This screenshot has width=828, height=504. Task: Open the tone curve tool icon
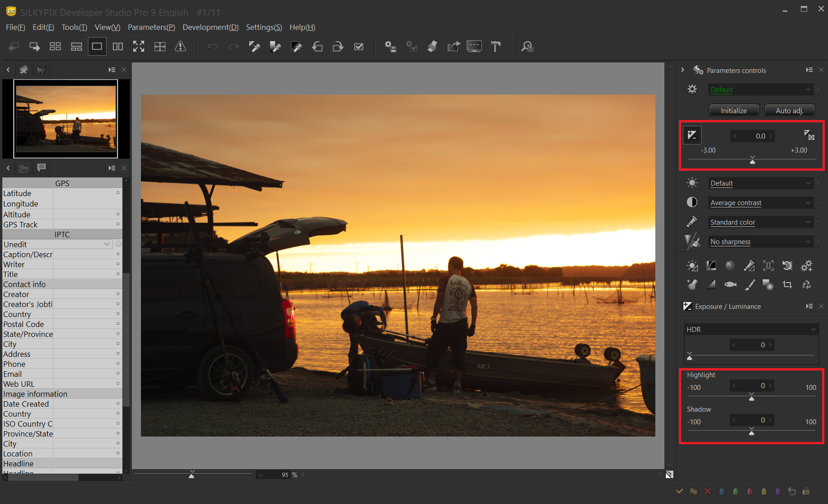(711, 266)
